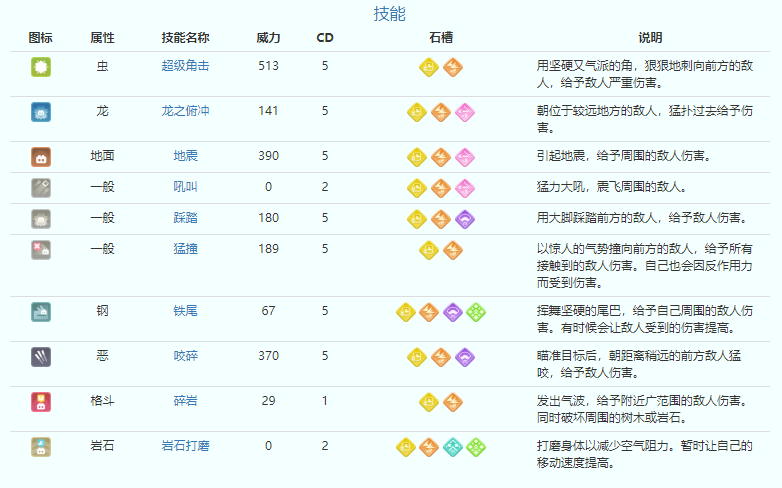Viewport: 782px width, 488px height.
Task: Click the power value 189
Action: (268, 248)
